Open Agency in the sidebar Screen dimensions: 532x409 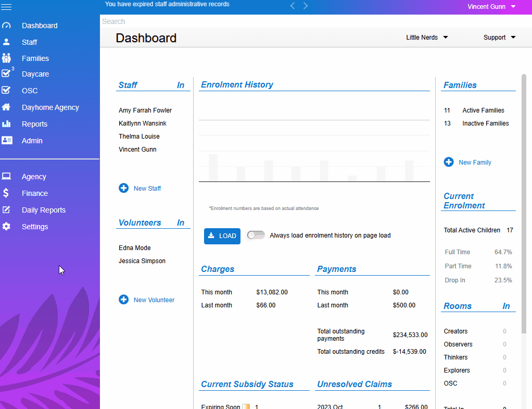(34, 177)
